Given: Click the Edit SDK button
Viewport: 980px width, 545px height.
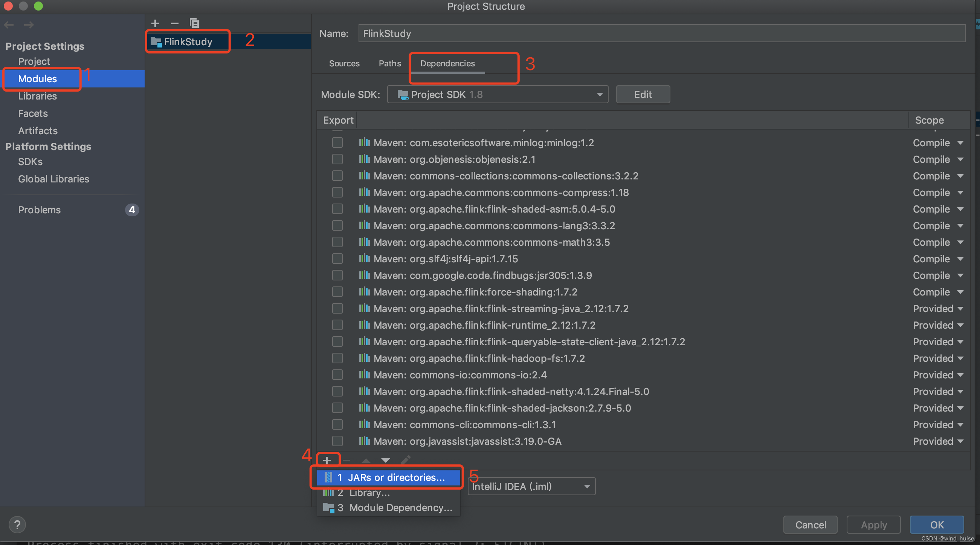Looking at the screenshot, I should coord(643,94).
